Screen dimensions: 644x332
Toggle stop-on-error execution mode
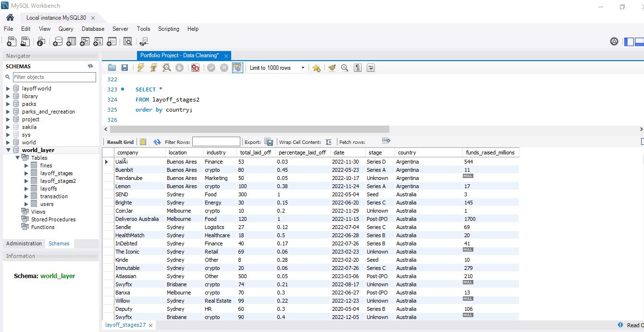195,68
